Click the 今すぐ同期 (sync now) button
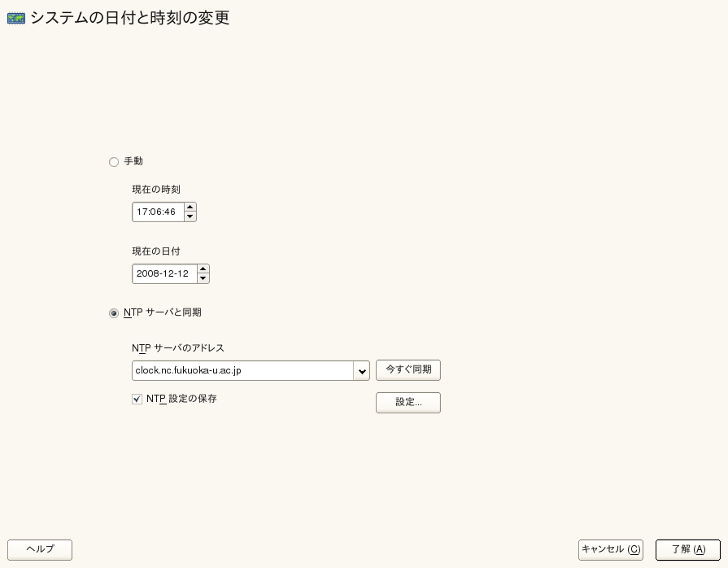 (x=408, y=370)
